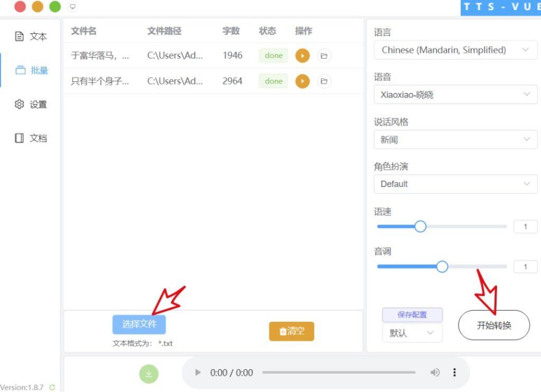Expand the Xiaoxiao-晓晓 voice dropdown
The image size is (541, 392).
point(455,95)
